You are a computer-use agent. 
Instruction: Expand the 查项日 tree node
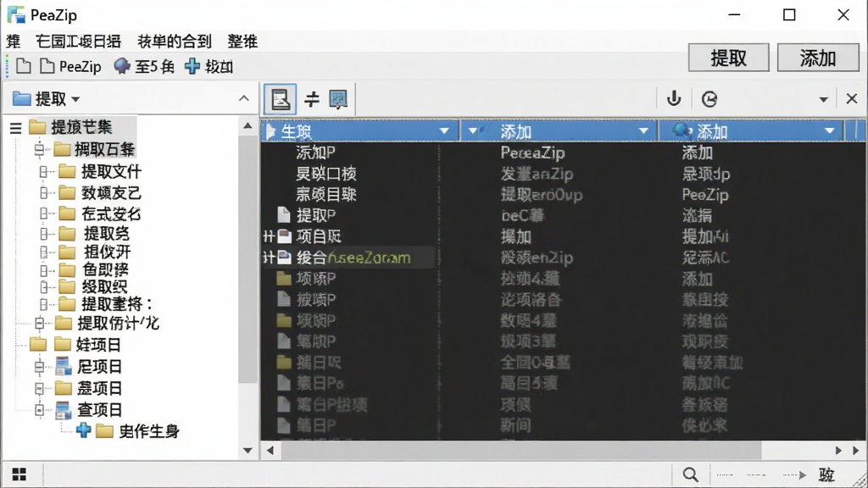[39, 410]
